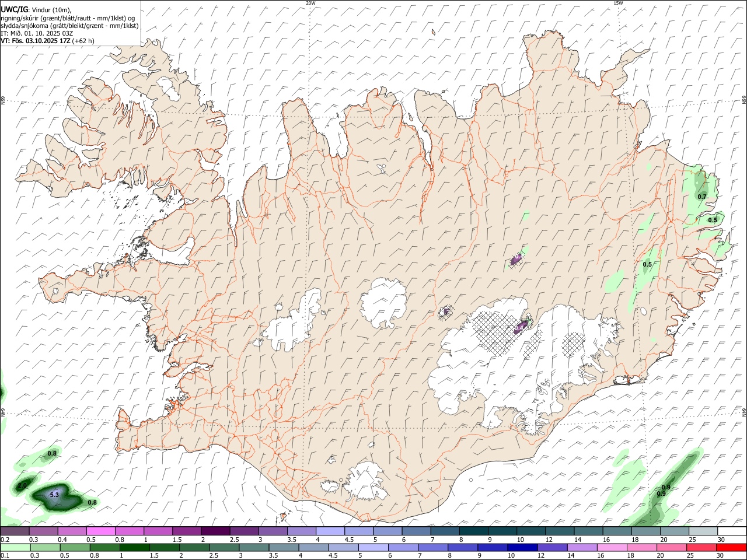Click the initial time line 'IT: Mið. 01. 10. 2025 03Z'
747x560 pixels.
pos(37,33)
